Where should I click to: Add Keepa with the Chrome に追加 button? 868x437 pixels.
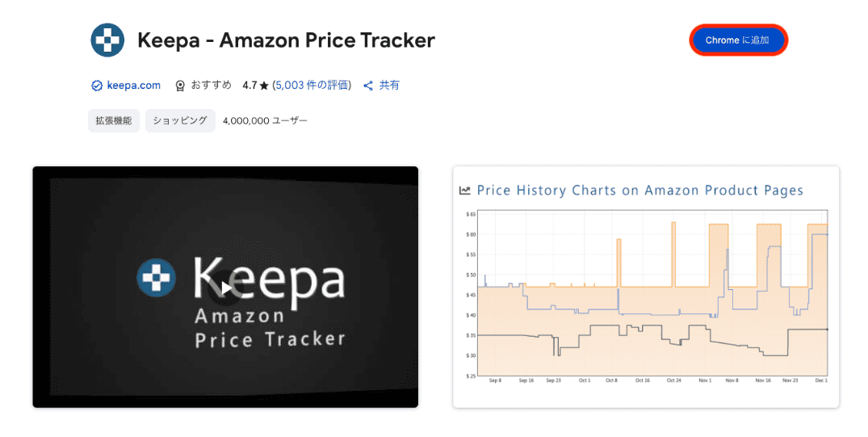pos(737,40)
